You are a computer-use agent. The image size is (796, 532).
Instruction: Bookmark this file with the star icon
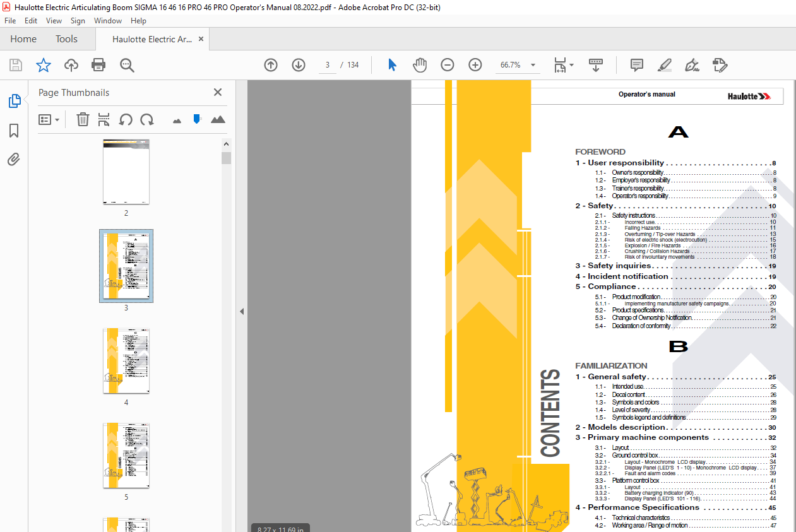(x=43, y=65)
